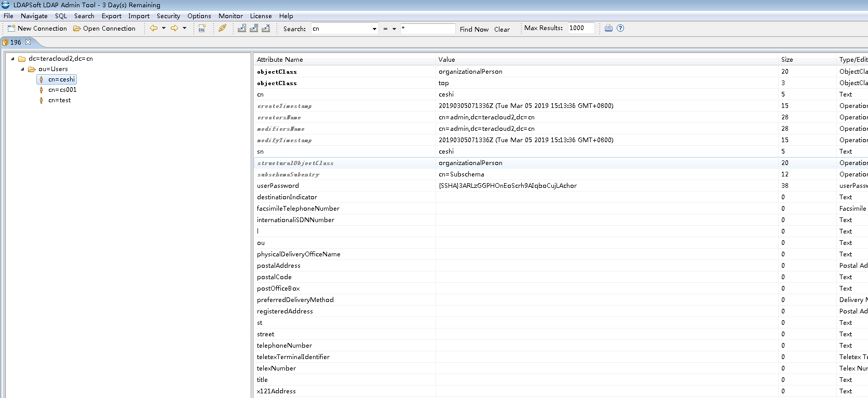Open help via the question mark icon
This screenshot has width=868, height=398.
(x=620, y=28)
